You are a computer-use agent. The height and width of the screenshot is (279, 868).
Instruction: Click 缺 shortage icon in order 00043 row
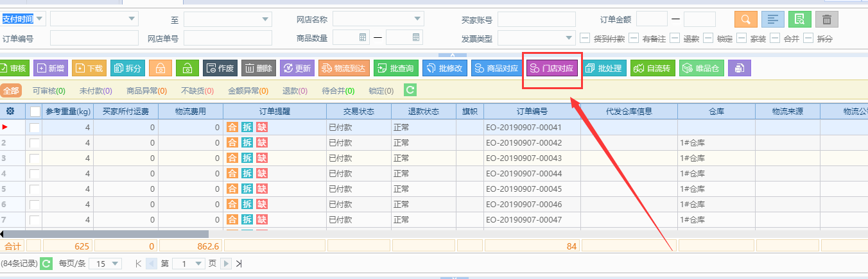point(261,158)
